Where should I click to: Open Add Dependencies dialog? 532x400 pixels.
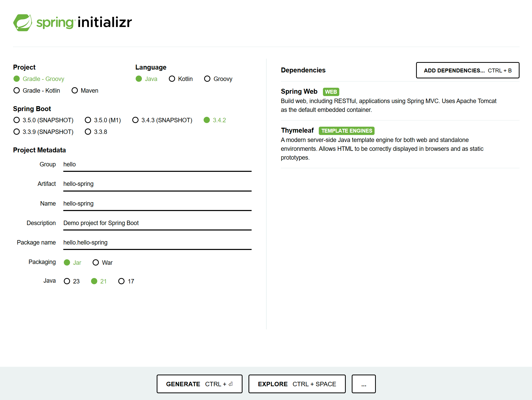467,70
